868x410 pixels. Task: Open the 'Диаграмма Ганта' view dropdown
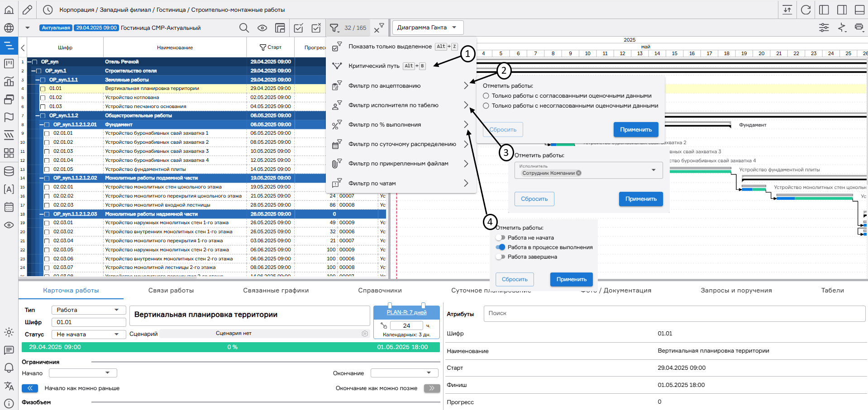pyautogui.click(x=427, y=28)
